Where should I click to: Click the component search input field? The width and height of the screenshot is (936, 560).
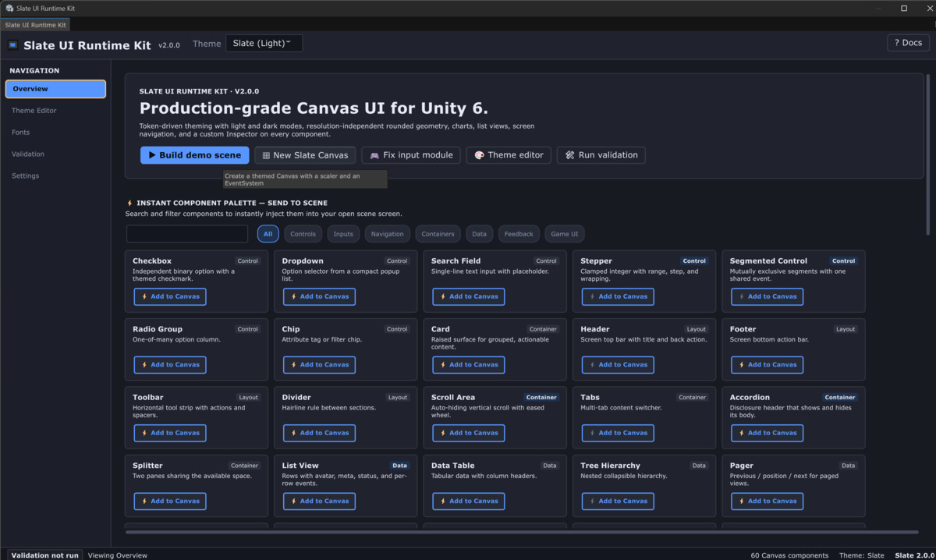click(187, 234)
